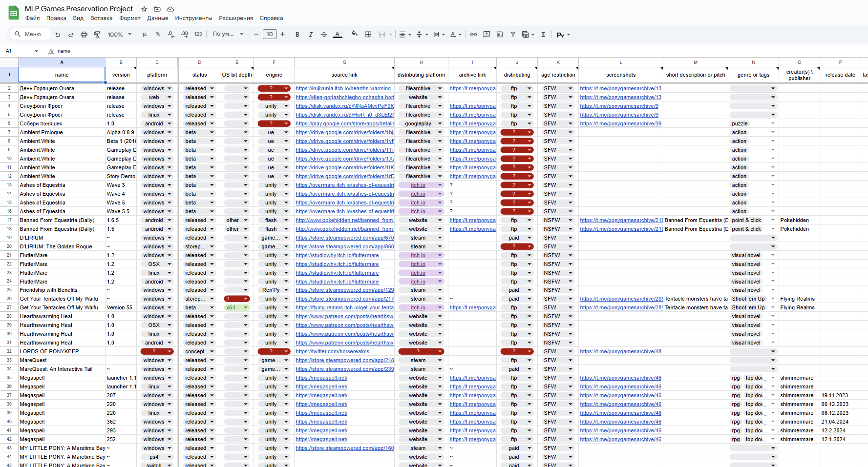Open the Правка menu

coord(56,18)
